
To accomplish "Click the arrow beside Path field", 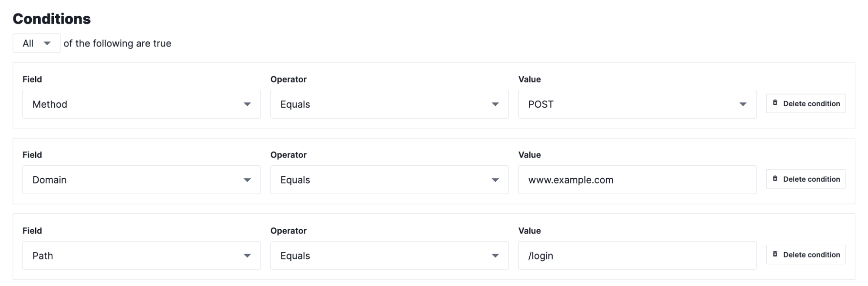I will pos(247,256).
